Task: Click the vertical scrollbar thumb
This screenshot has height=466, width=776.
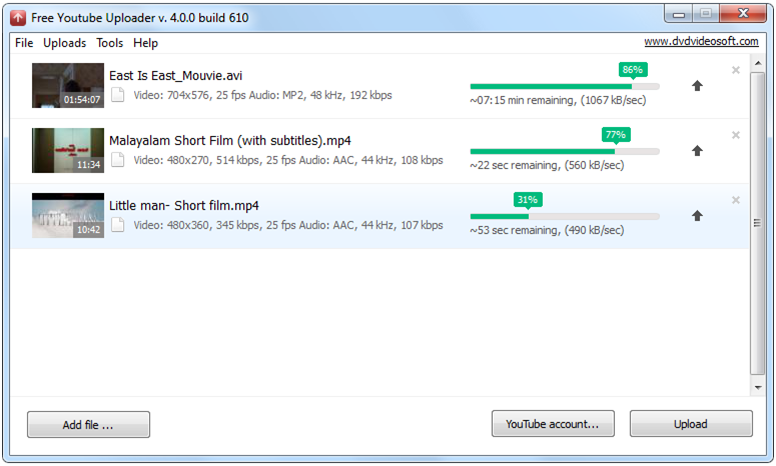Action: 758,223
